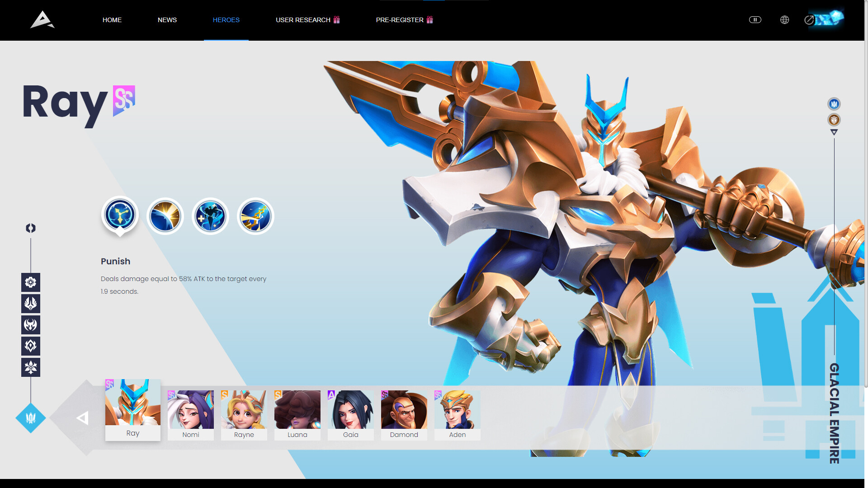
Task: Expand the downward triangle below faction markers
Action: click(x=834, y=131)
